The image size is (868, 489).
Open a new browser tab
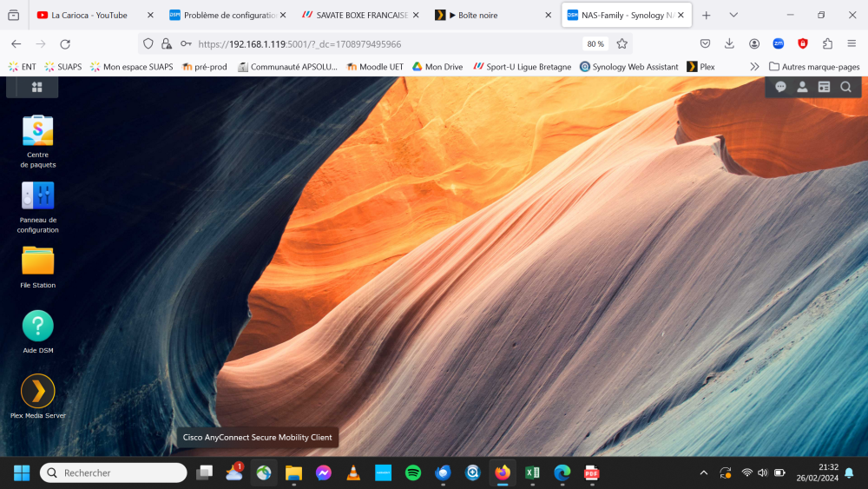click(707, 15)
